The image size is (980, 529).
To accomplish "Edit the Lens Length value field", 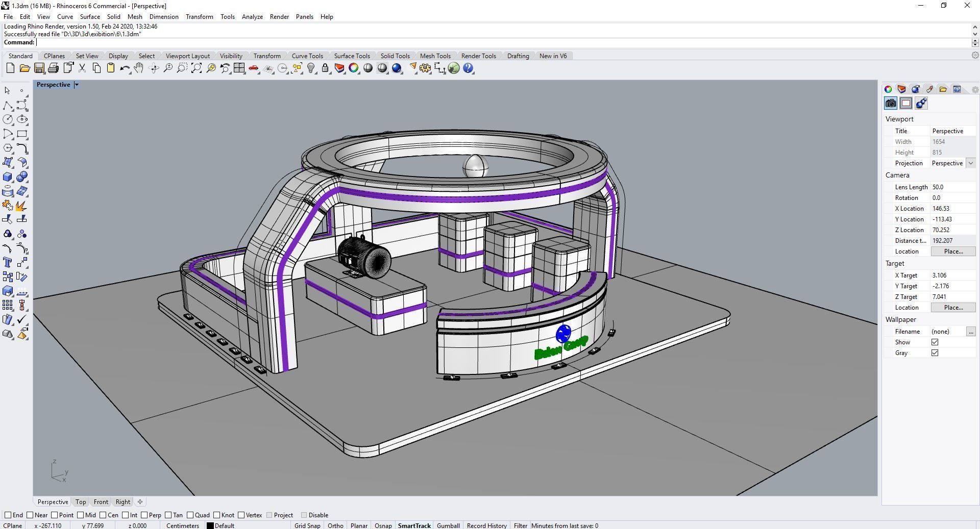I will click(953, 187).
